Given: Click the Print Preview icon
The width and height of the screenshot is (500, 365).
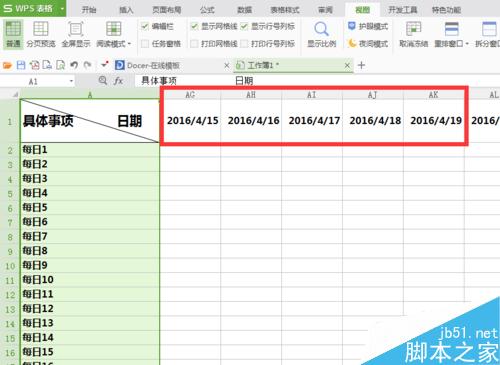Looking at the screenshot, I should (x=60, y=65).
